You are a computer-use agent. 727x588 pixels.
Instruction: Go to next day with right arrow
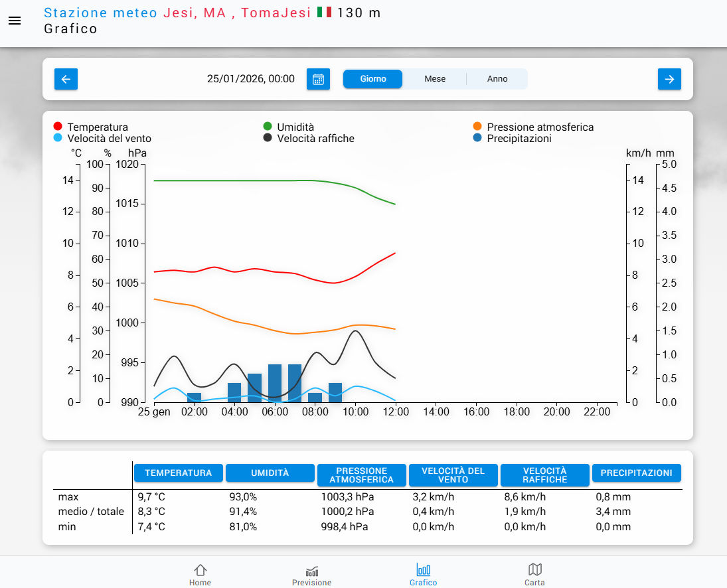pyautogui.click(x=669, y=79)
